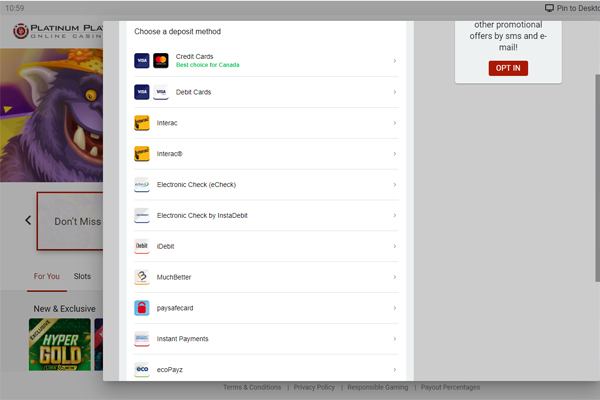Viewport: 600px width, 400px height.
Task: Click the eCheck logo icon
Action: coord(142,184)
